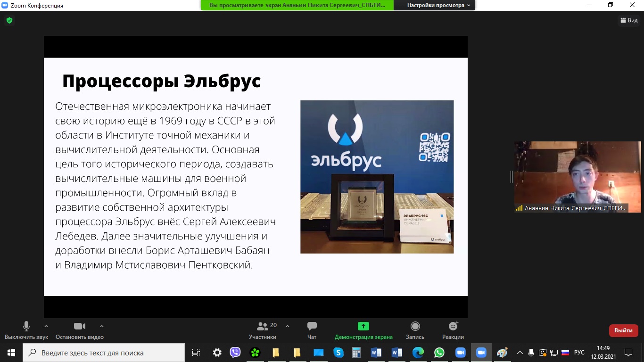Leave the meeting with the Выйти button
Viewport: 644px width, 362px height.
[x=623, y=330]
